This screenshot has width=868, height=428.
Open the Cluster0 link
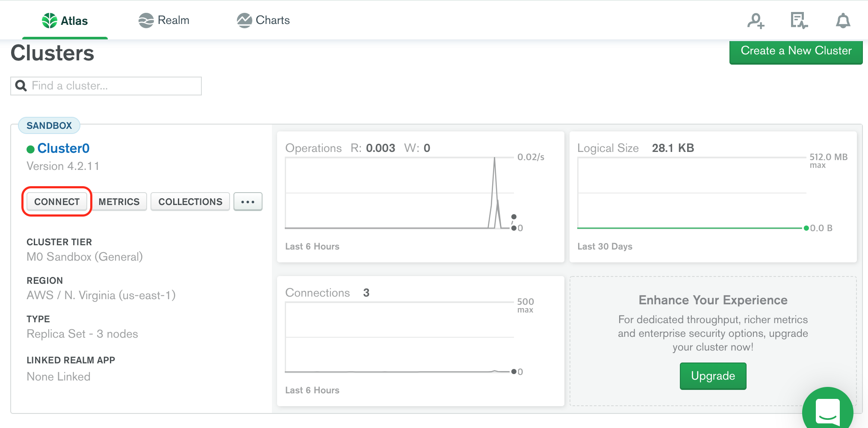[x=63, y=148]
